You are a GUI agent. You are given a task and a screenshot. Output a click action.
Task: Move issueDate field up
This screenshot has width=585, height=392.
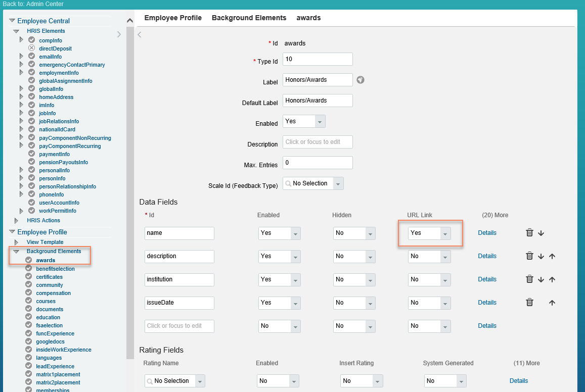[552, 303]
